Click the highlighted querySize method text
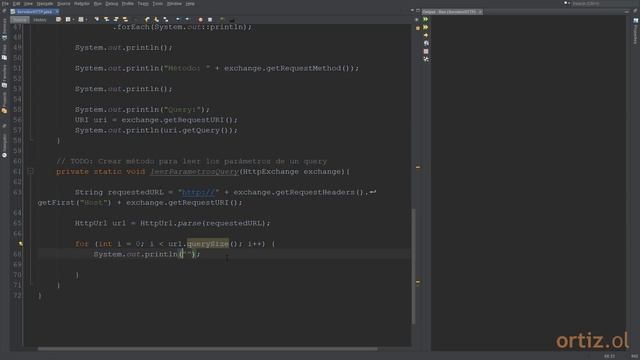 (x=208, y=244)
